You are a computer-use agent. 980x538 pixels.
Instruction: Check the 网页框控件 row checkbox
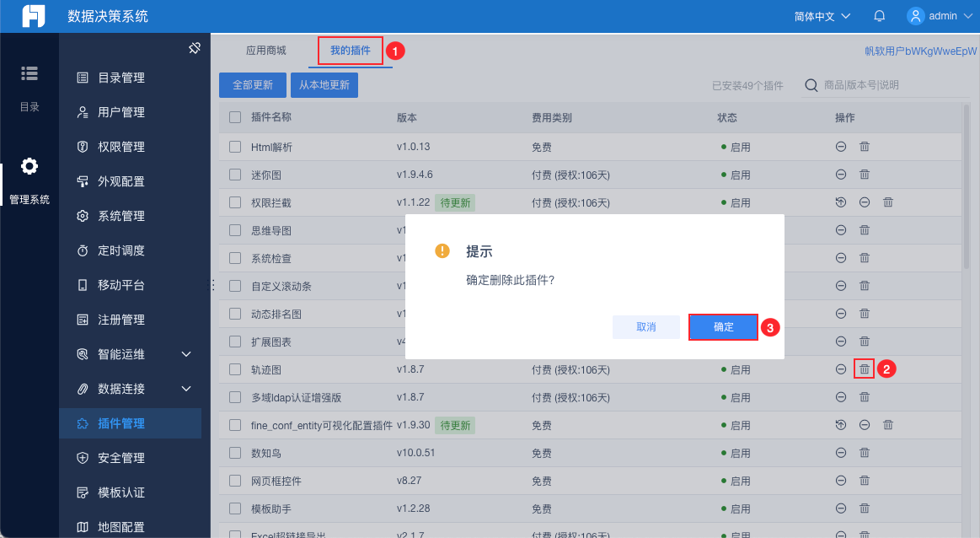coord(235,481)
